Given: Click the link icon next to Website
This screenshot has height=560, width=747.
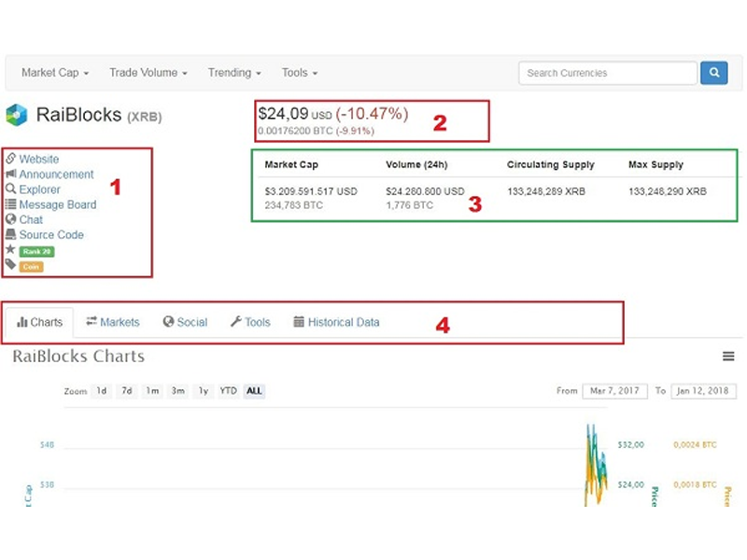Looking at the screenshot, I should click(10, 158).
